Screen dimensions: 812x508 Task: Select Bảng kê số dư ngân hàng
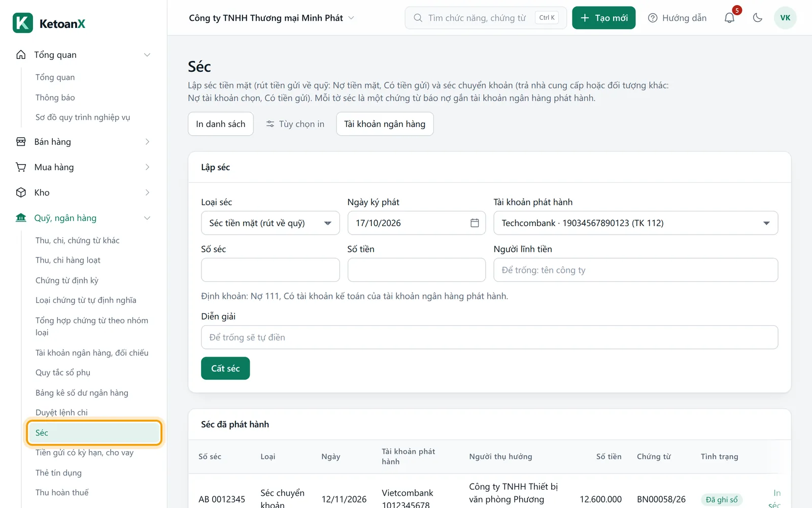point(82,393)
